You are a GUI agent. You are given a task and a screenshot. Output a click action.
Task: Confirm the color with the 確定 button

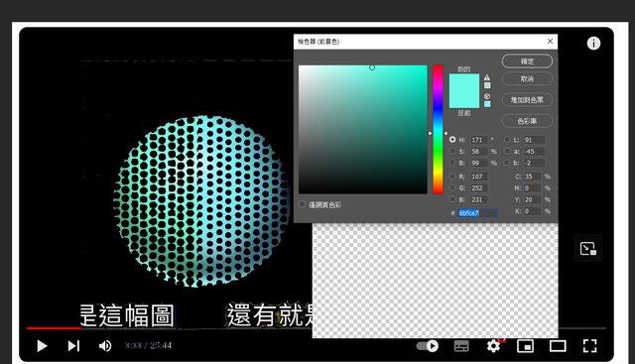(x=527, y=61)
